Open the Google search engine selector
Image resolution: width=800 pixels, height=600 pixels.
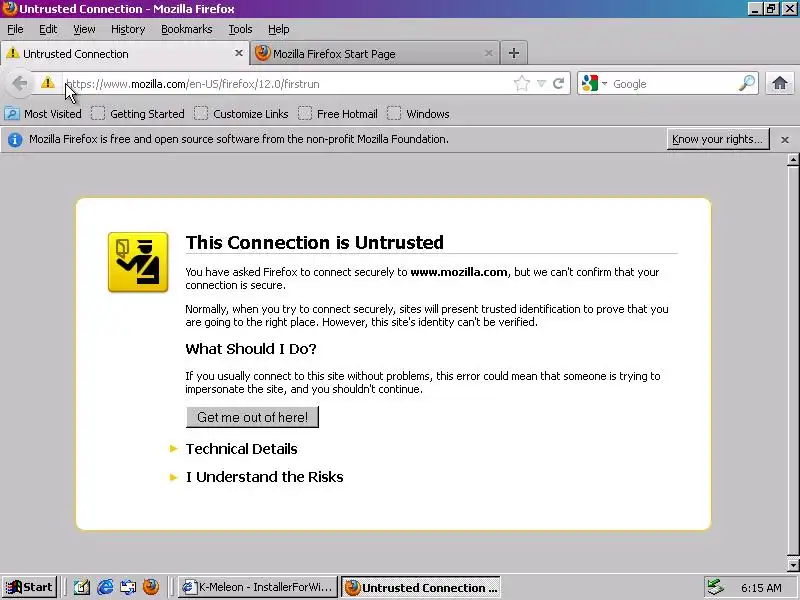pyautogui.click(x=594, y=83)
